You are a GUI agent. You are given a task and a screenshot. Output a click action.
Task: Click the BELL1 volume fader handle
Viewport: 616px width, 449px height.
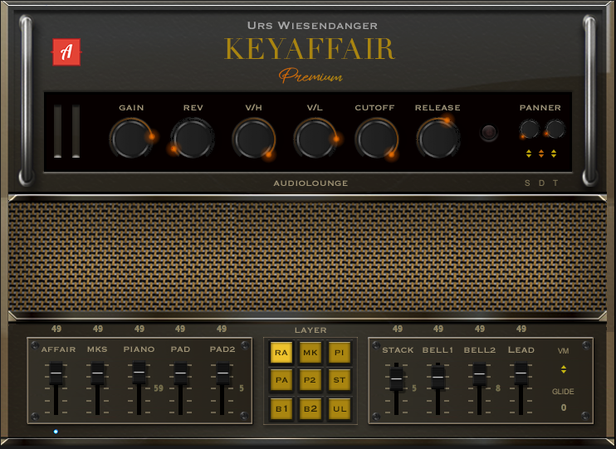tap(438, 377)
